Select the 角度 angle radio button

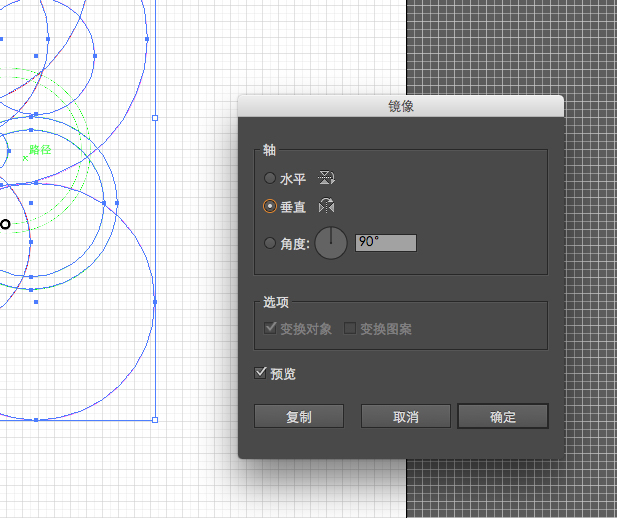click(x=270, y=243)
